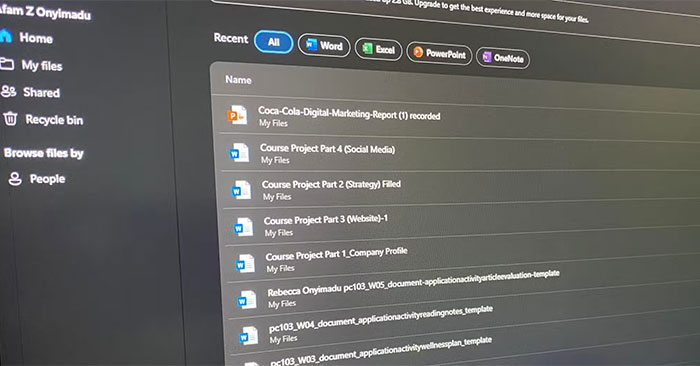Open Course Project Part 1_Company Profile
The image size is (700, 366).
pyautogui.click(x=336, y=254)
